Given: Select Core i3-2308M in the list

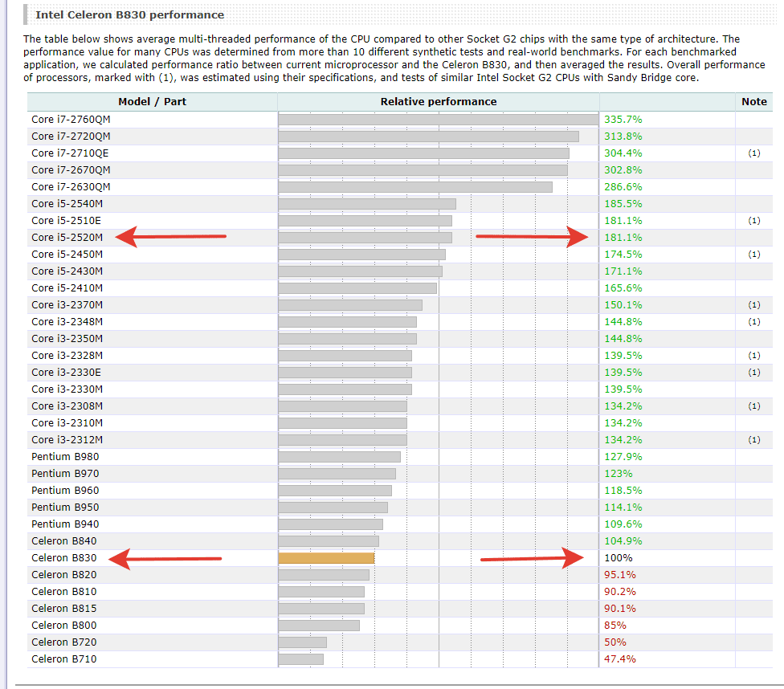Looking at the screenshot, I should click(x=67, y=406).
